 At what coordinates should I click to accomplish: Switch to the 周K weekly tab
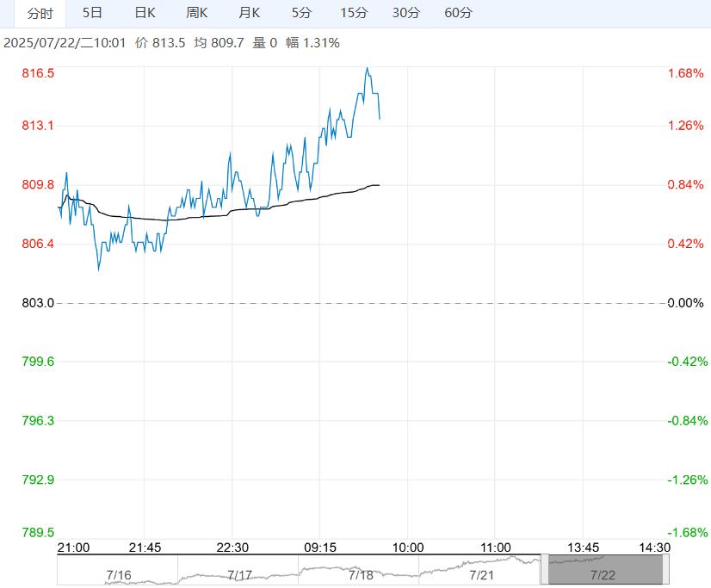pos(197,13)
